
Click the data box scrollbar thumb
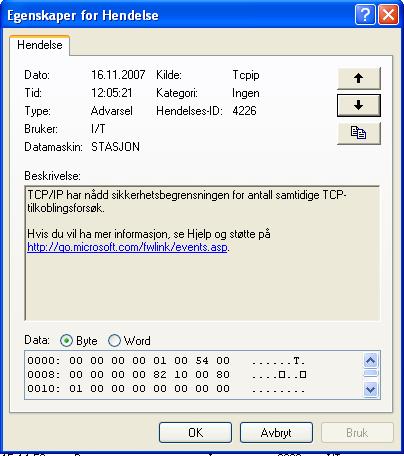pyautogui.click(x=371, y=373)
